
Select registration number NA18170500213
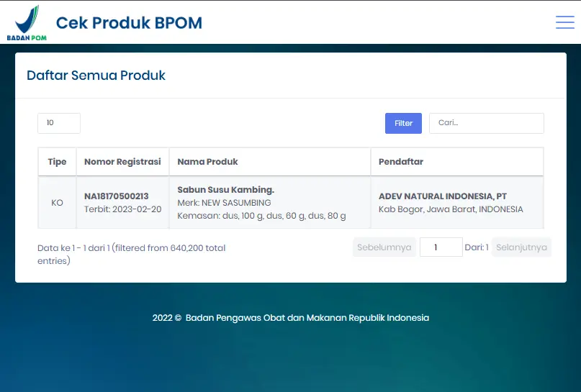(116, 196)
